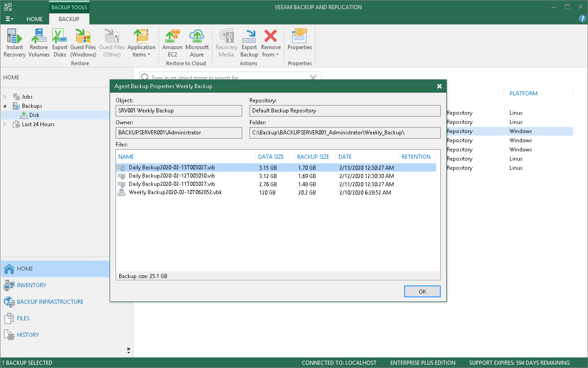Image resolution: width=588 pixels, height=368 pixels.
Task: Click the 120 GB data size cell
Action: (x=267, y=193)
